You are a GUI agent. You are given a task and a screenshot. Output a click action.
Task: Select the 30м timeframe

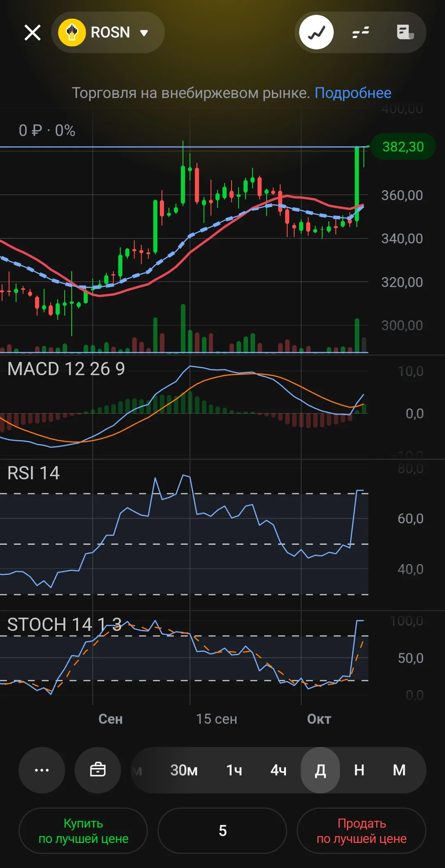pos(184,770)
